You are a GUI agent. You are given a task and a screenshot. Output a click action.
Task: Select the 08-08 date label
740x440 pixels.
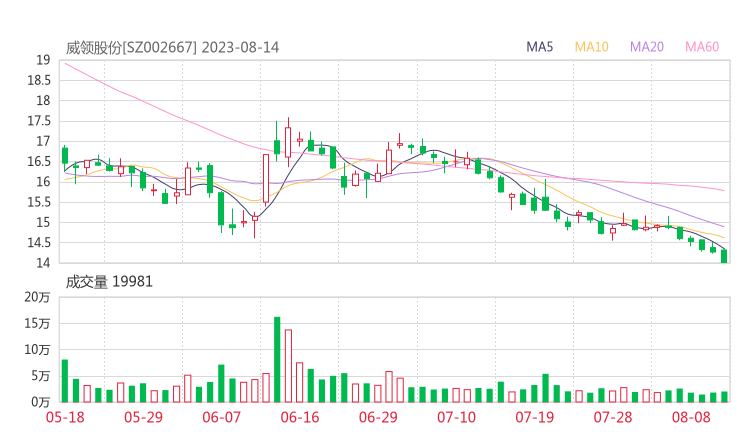tap(691, 417)
